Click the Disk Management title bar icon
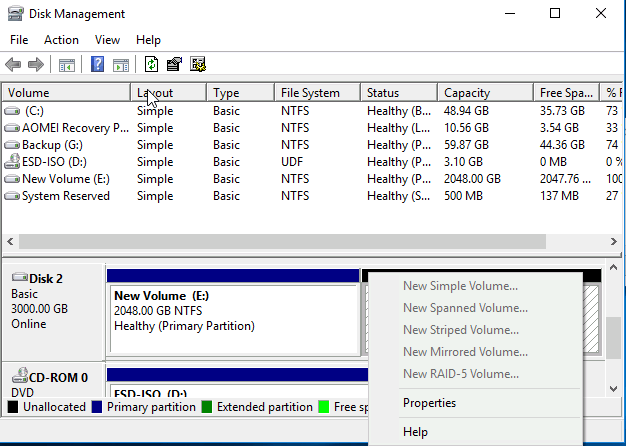 [x=16, y=14]
